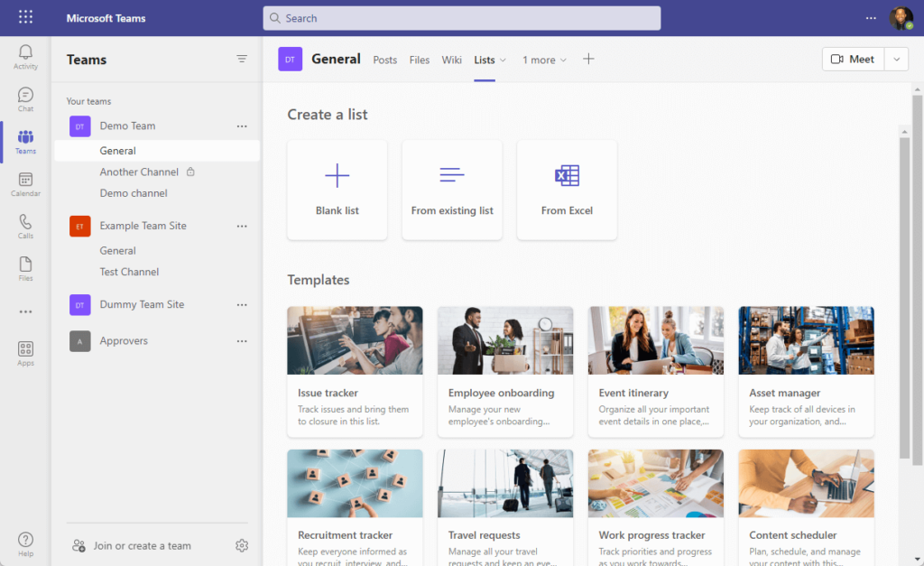
Task: Choose the Travel requests template
Action: click(505, 507)
